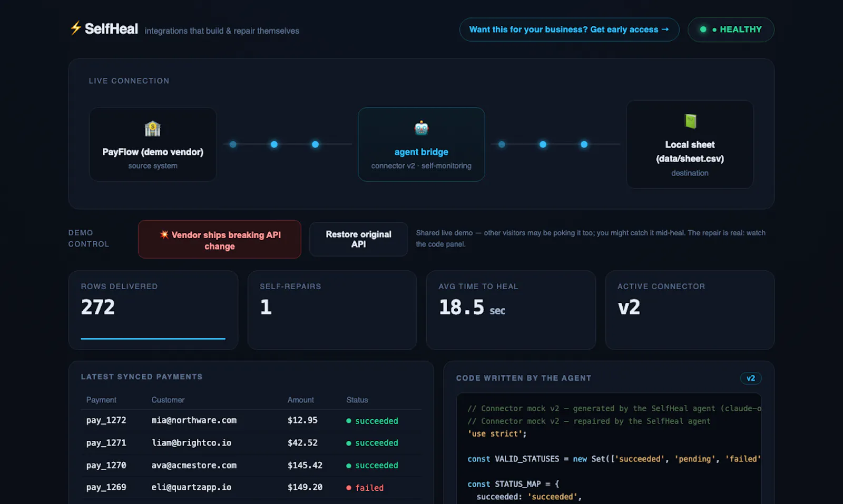Click the green dot in the HEALTHY badge
Image resolution: width=843 pixels, height=504 pixels.
pyautogui.click(x=703, y=29)
